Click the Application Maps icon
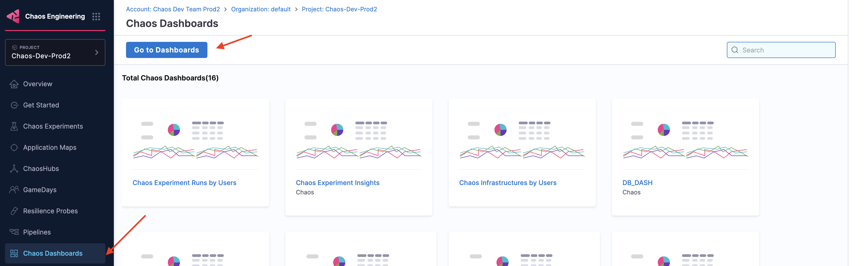Viewport: 868px width, 266px height. point(14,147)
